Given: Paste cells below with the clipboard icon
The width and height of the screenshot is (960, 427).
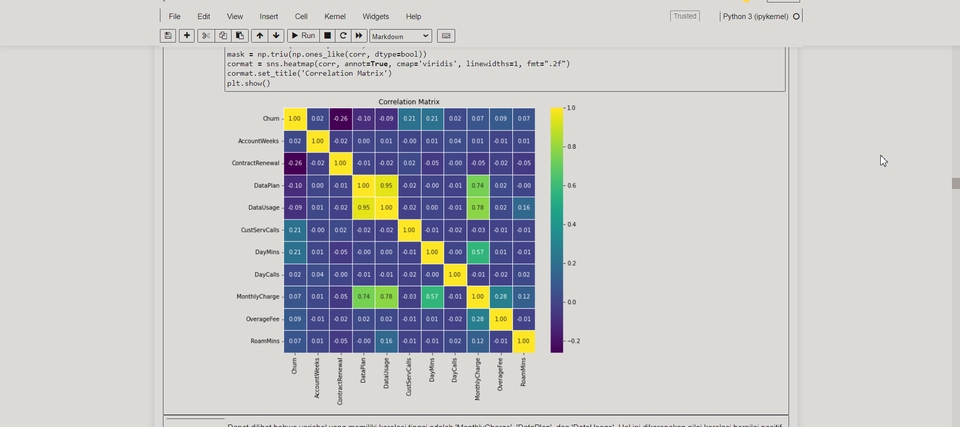Looking at the screenshot, I should pos(240,36).
